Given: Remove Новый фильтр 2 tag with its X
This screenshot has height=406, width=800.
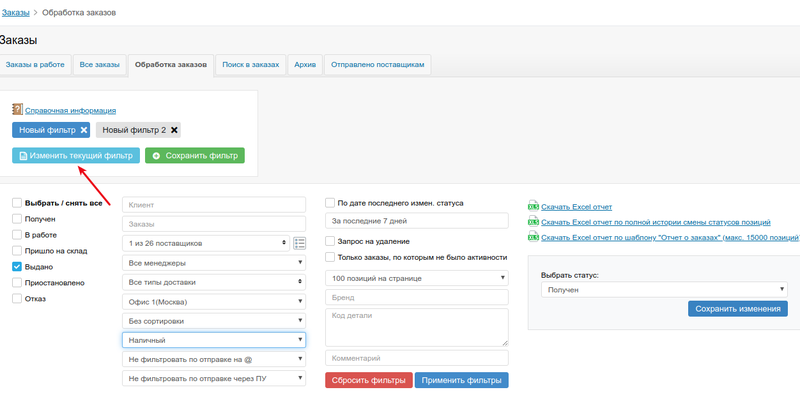Looking at the screenshot, I should click(x=174, y=130).
